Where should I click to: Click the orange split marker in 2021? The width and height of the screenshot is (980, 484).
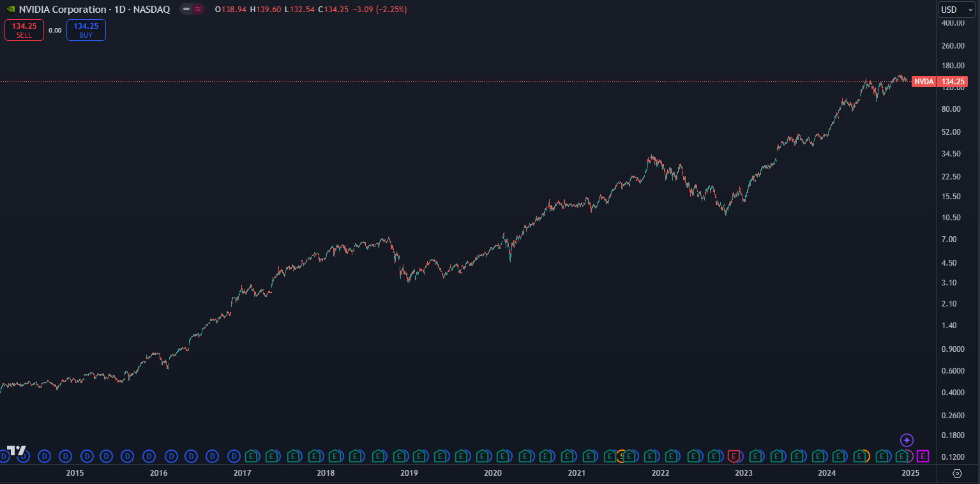621,456
